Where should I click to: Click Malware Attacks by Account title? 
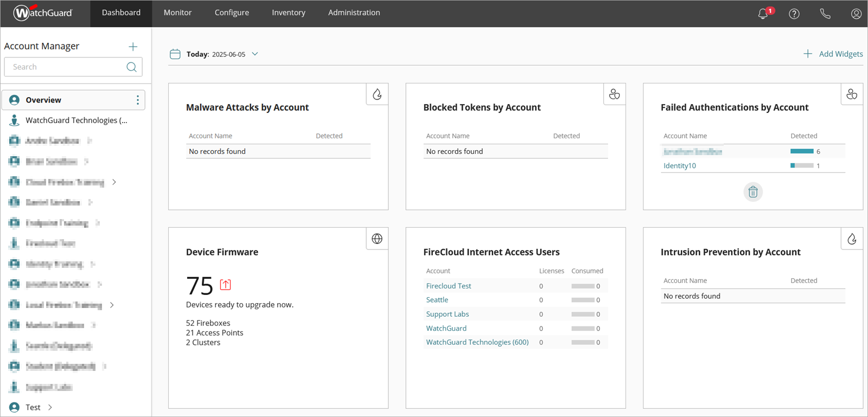(247, 107)
